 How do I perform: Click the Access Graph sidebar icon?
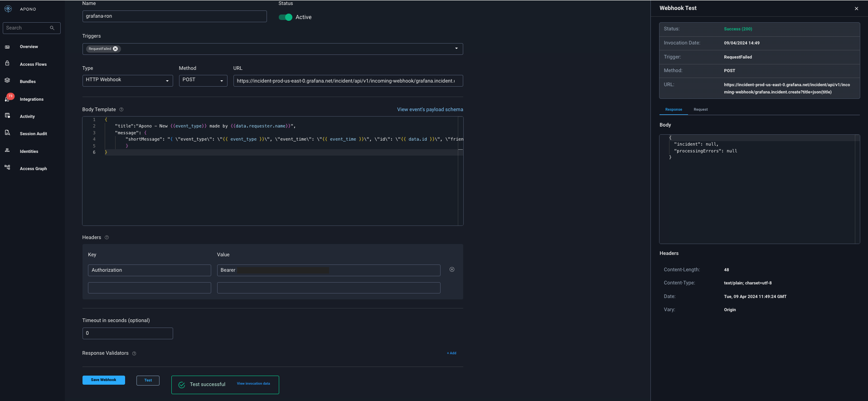coord(7,167)
